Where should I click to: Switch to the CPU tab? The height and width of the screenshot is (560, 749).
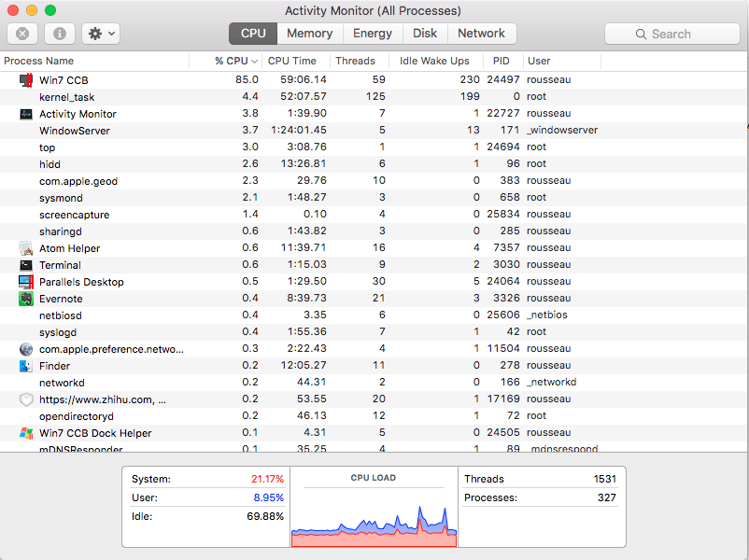click(253, 34)
